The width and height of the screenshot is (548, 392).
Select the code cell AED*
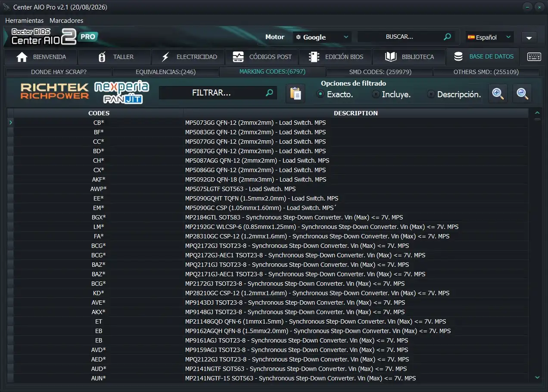point(99,359)
